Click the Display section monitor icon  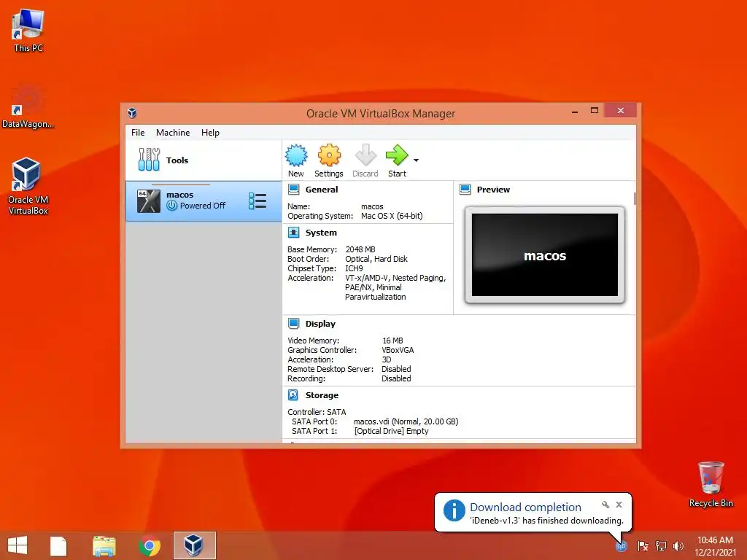[x=294, y=324]
